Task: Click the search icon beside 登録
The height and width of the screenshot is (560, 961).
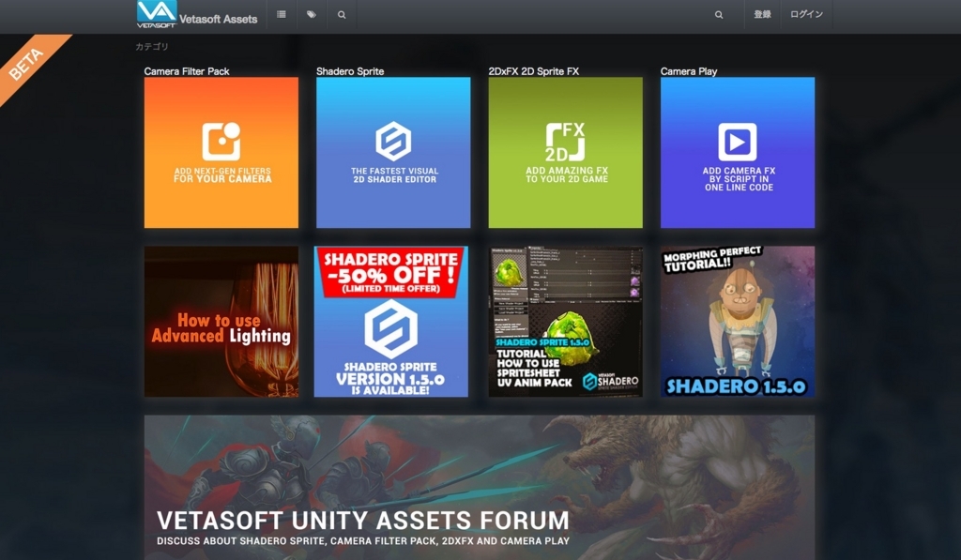Action: coord(718,15)
